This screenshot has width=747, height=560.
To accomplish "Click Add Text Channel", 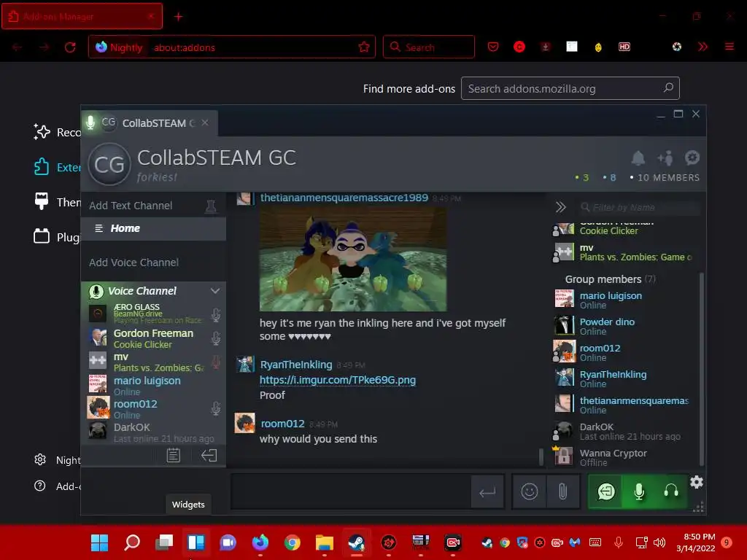I will (131, 206).
